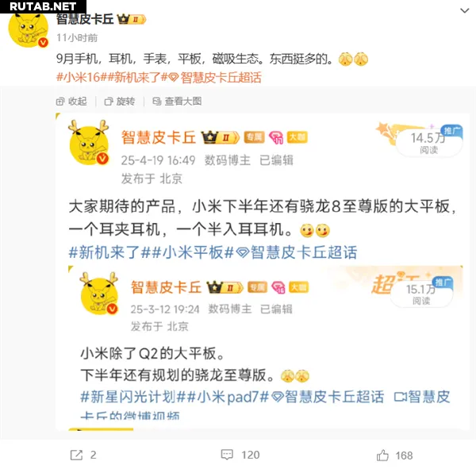
Task: Open the top poster's Pikachu avatar
Action: tap(29, 29)
